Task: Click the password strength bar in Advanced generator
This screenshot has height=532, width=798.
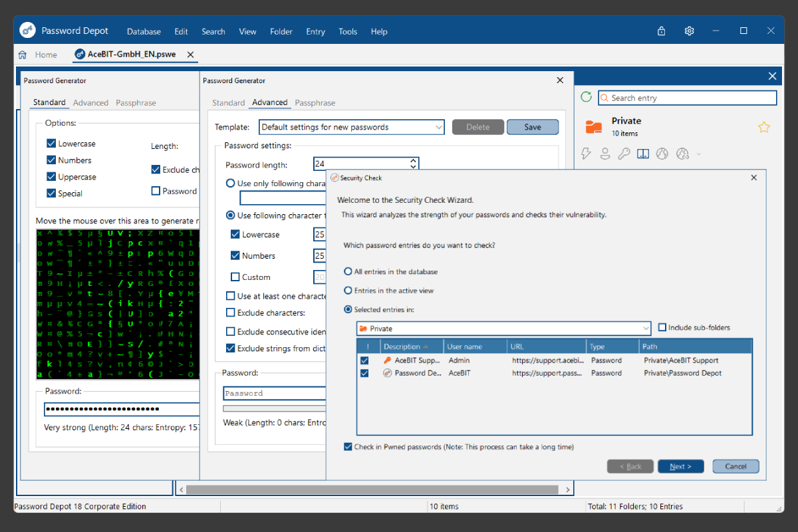Action: click(275, 408)
